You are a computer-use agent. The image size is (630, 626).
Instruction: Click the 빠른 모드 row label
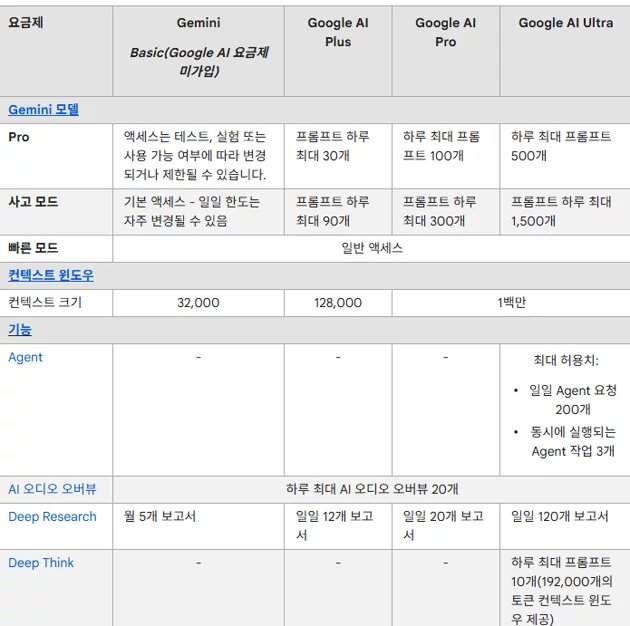[x=33, y=248]
